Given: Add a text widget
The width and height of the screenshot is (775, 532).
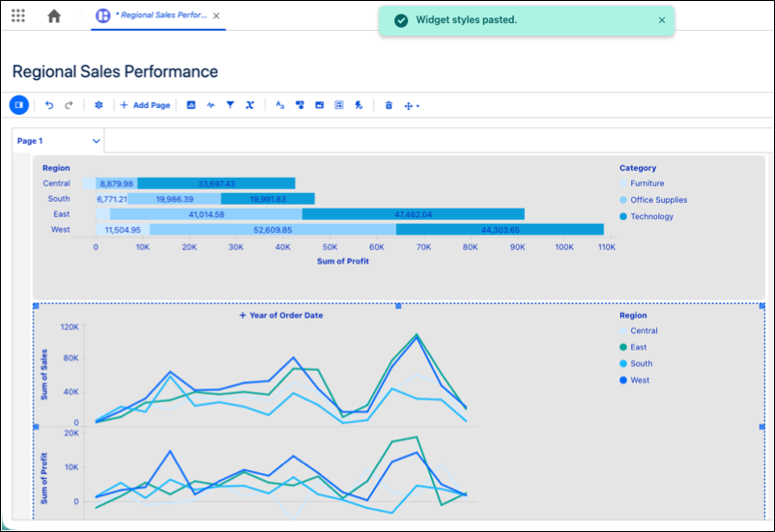Looking at the screenshot, I should click(x=279, y=105).
